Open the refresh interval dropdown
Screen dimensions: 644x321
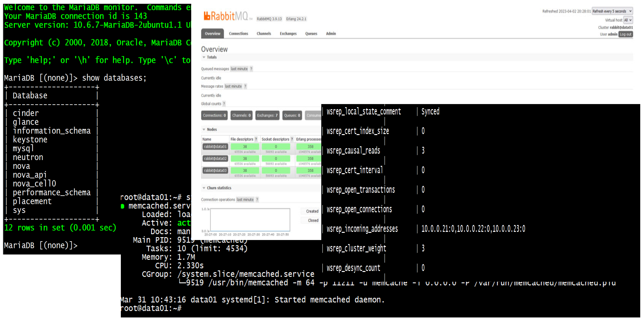pyautogui.click(x=612, y=11)
